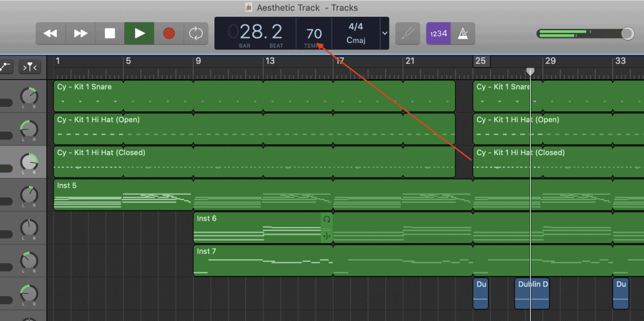Select the Du region starting at bar 25
Viewport: 644px width, 321px height.
click(481, 293)
